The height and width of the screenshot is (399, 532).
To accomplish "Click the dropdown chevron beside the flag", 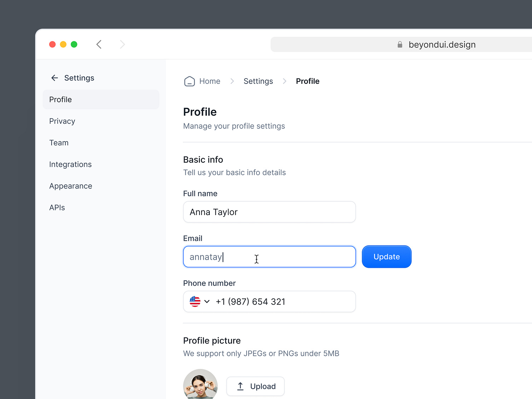I will tap(207, 301).
